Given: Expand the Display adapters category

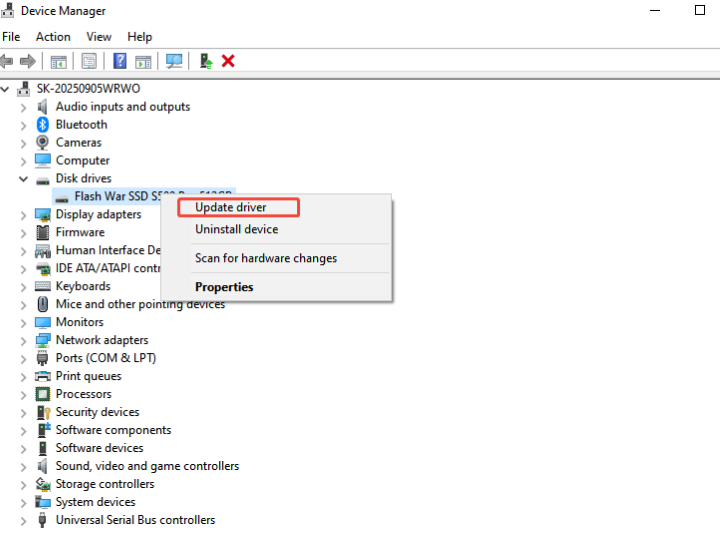Looking at the screenshot, I should (x=23, y=214).
